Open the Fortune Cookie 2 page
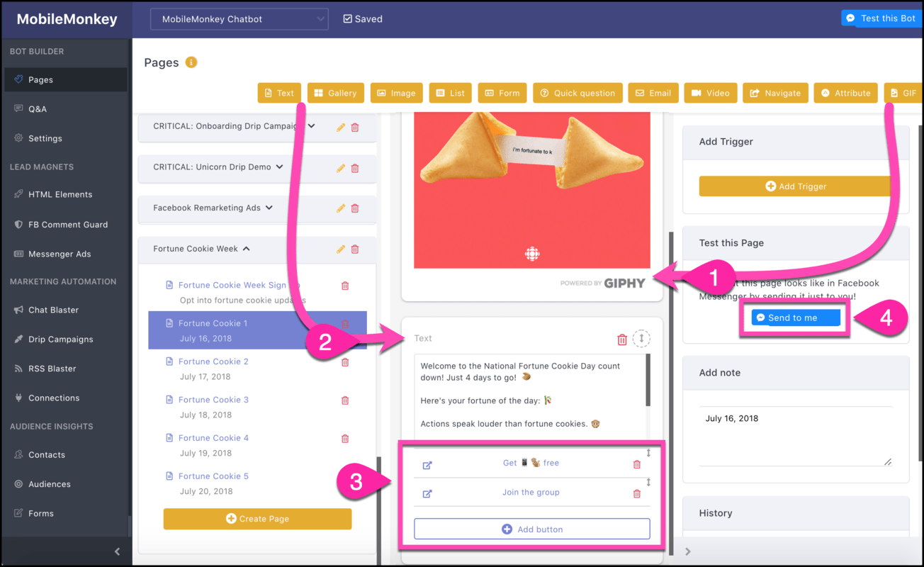Viewport: 924px width, 567px height. coord(213,361)
